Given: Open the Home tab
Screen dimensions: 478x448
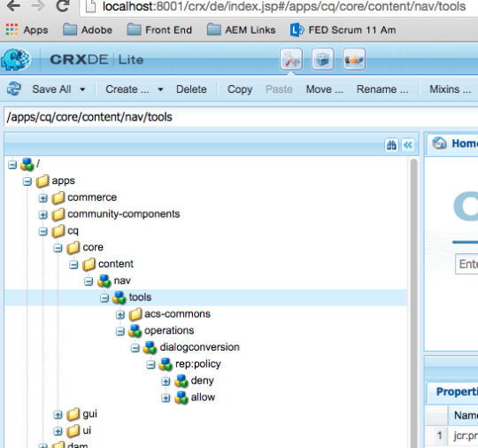Looking at the screenshot, I should [x=452, y=143].
